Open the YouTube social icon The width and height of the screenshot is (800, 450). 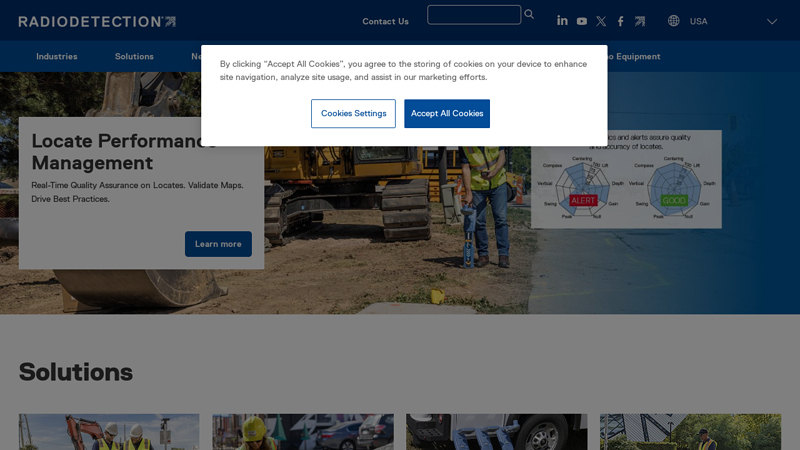pyautogui.click(x=581, y=21)
